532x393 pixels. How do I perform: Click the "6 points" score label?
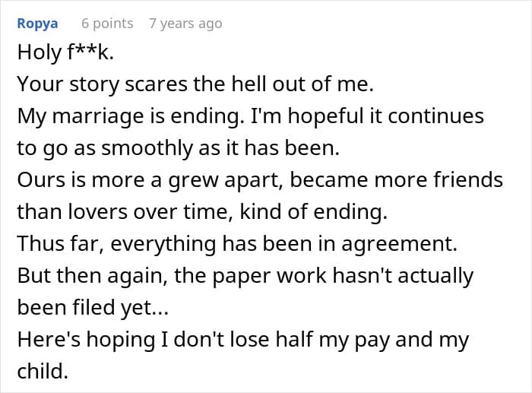[x=107, y=24]
